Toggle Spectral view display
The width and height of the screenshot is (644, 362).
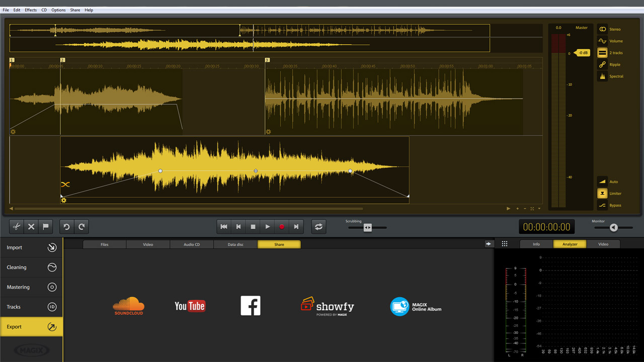coord(610,76)
